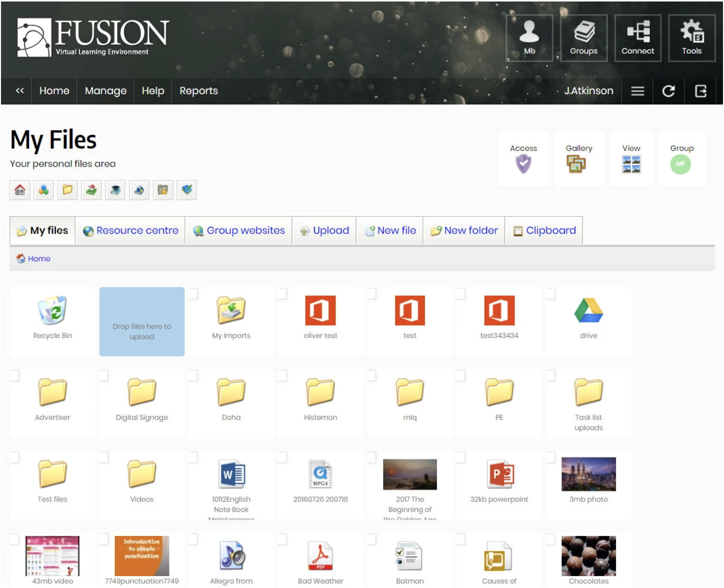Open the View layout selector
This screenshot has height=588, width=724.
(631, 163)
